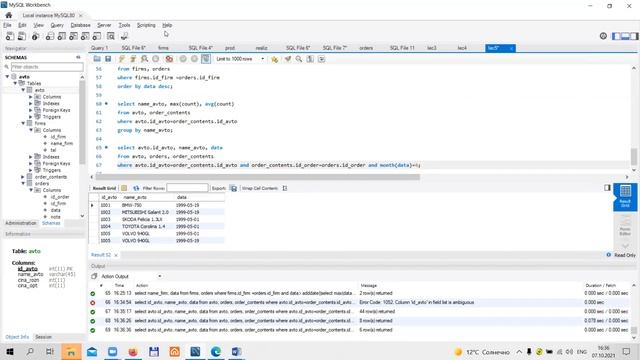Switch to the Administration tab
The image size is (640, 360).
pyautogui.click(x=21, y=223)
